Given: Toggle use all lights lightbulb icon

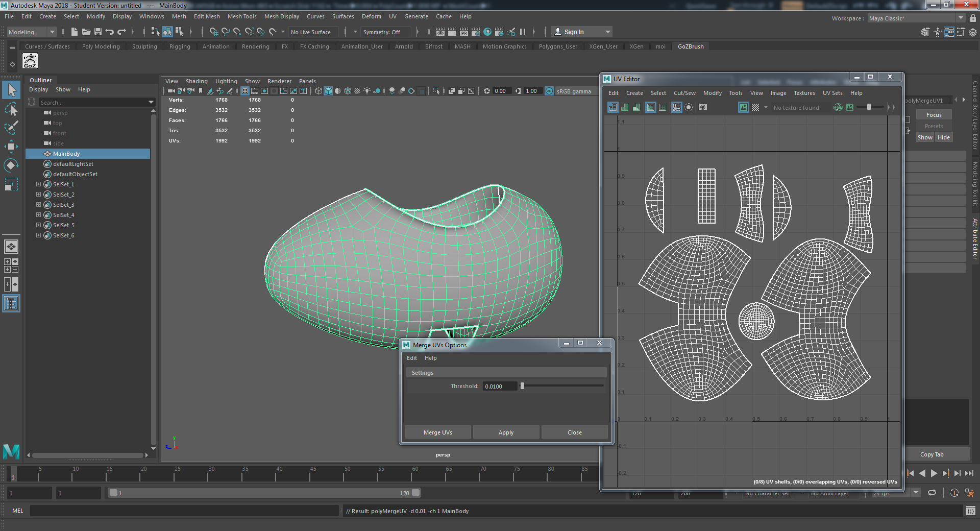Looking at the screenshot, I should tap(367, 91).
